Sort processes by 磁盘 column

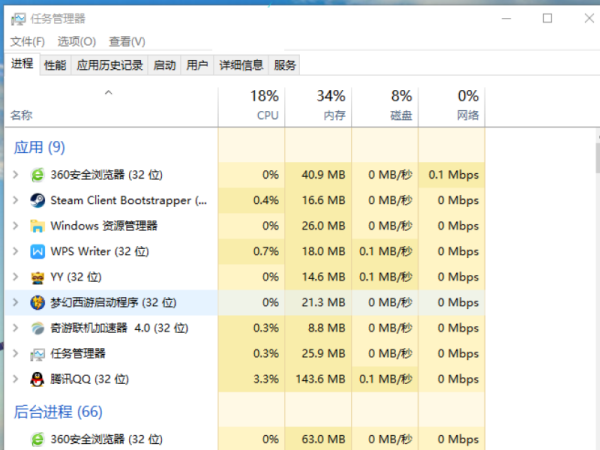(x=385, y=106)
